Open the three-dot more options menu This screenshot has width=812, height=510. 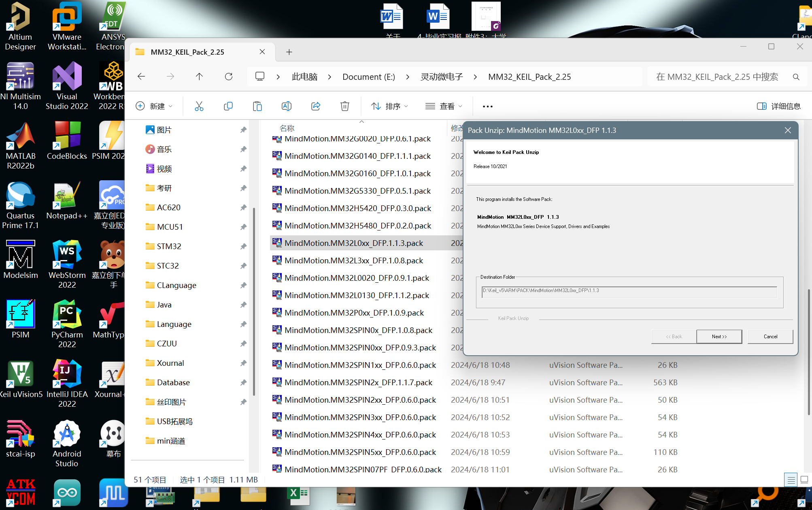pos(488,106)
